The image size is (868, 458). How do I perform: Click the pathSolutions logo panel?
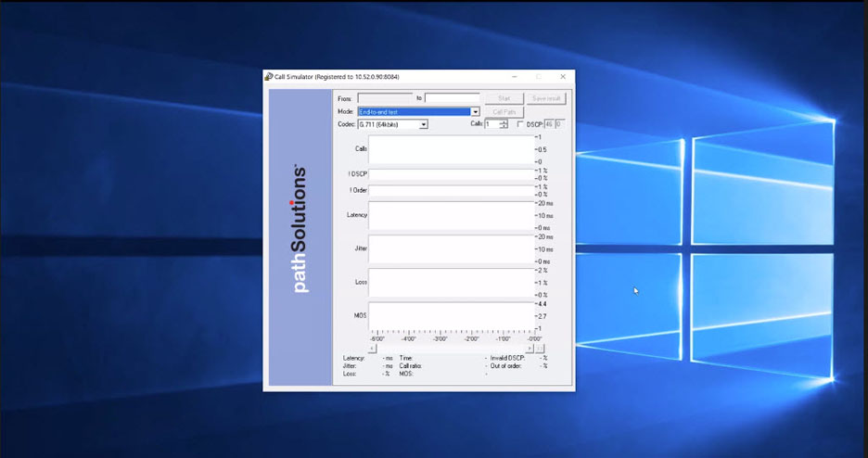pyautogui.click(x=300, y=237)
